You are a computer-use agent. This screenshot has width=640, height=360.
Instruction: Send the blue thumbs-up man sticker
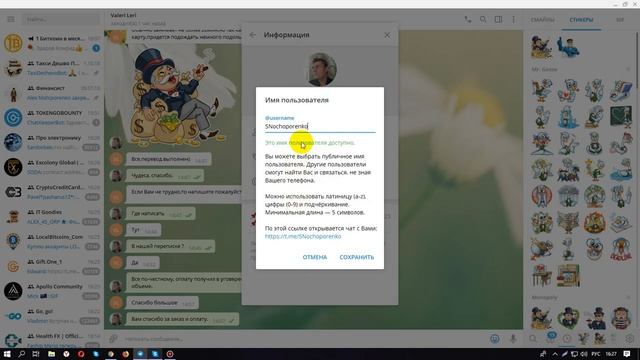568,47
